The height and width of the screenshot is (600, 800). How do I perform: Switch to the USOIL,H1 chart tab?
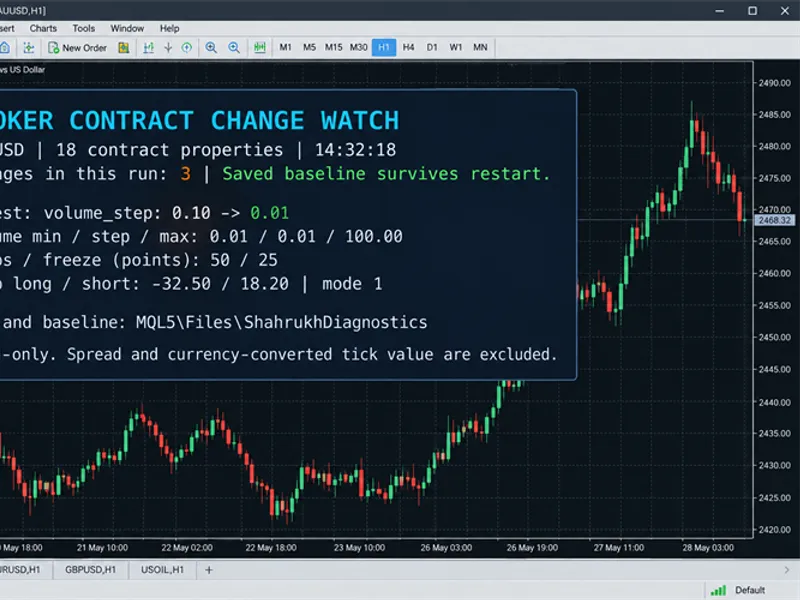(162, 570)
